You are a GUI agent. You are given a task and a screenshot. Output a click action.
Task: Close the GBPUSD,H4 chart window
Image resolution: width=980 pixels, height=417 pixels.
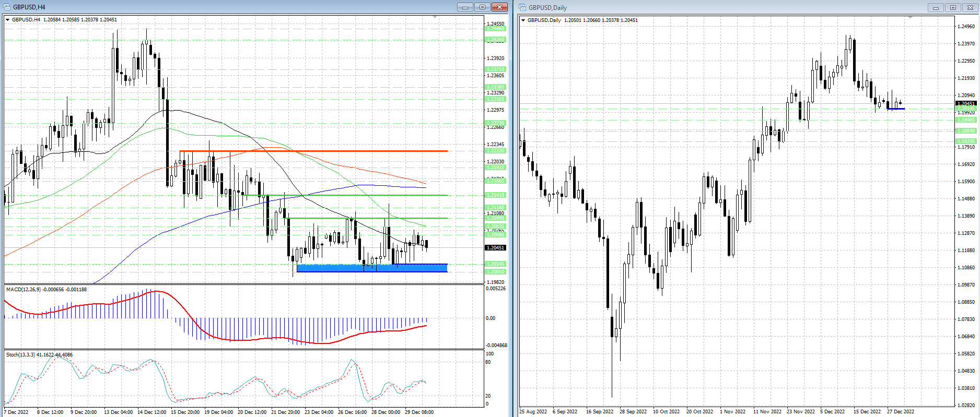point(500,7)
